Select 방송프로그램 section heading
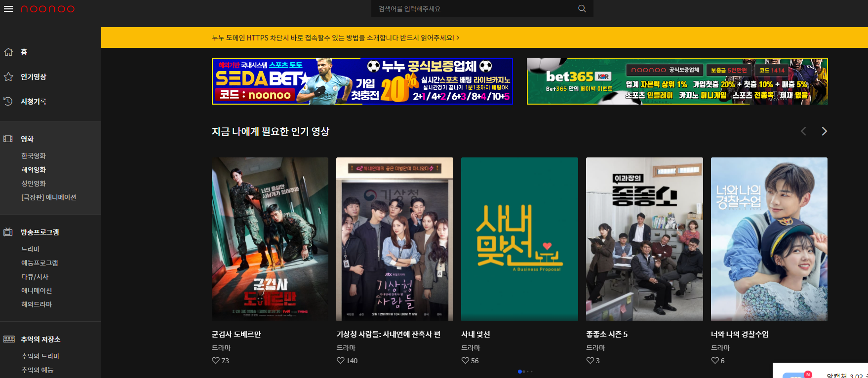 tap(40, 232)
